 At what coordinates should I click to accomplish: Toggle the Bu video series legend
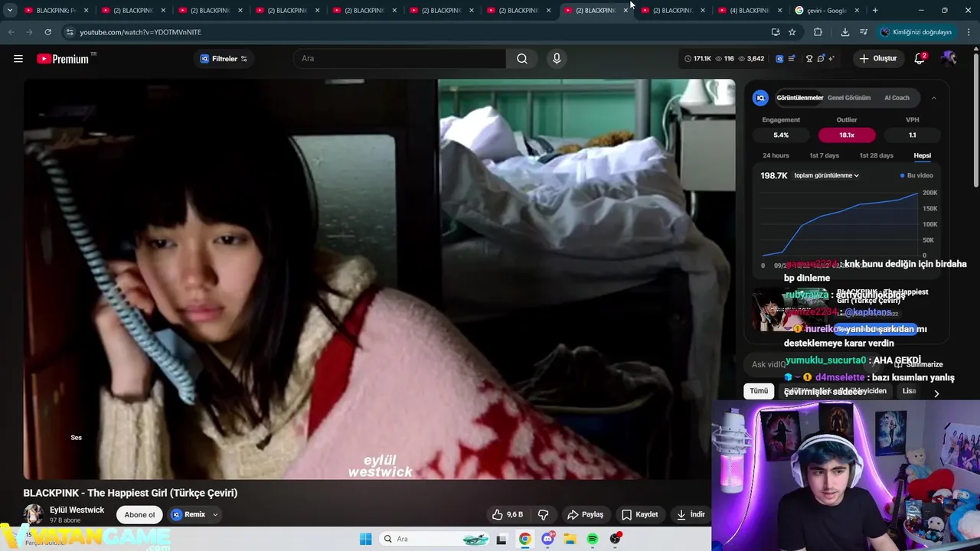tap(916, 175)
